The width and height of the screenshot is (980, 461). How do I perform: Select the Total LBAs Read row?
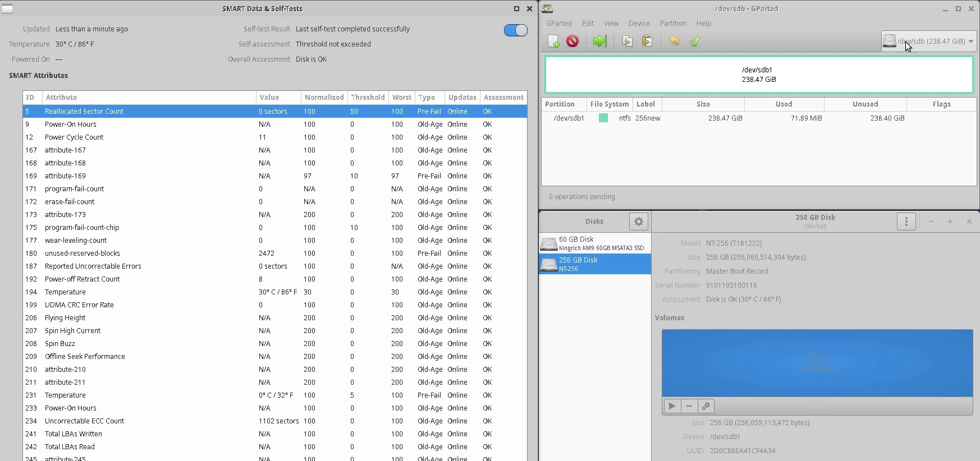(x=275, y=447)
